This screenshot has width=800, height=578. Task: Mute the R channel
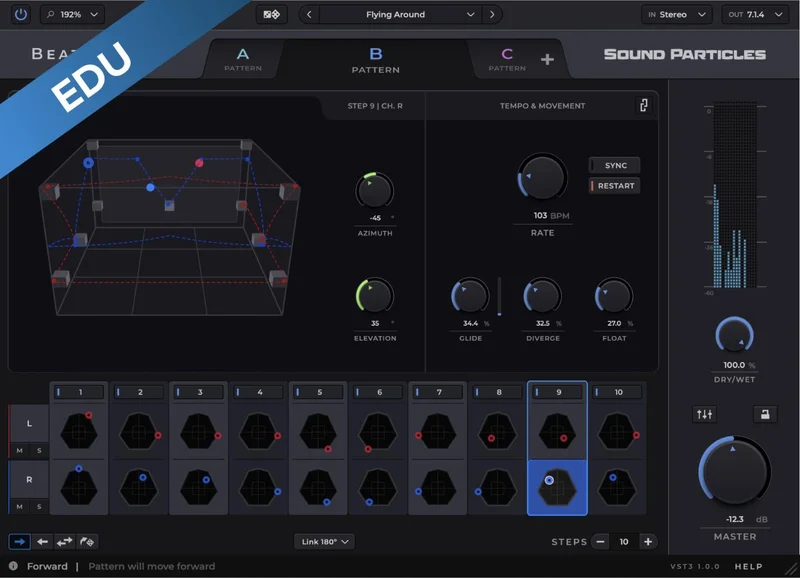coord(19,507)
